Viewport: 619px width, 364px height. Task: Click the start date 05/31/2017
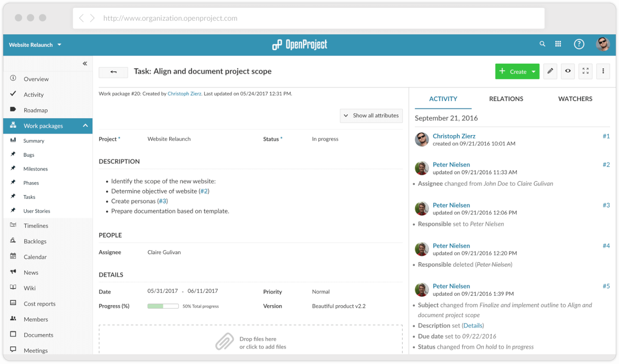coord(162,291)
